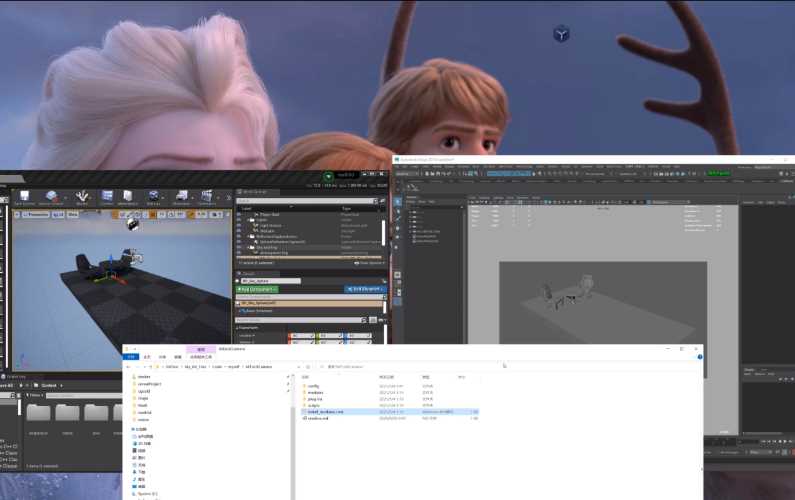Click the World Outliner search field
The height and width of the screenshot is (500, 795).
307,201
